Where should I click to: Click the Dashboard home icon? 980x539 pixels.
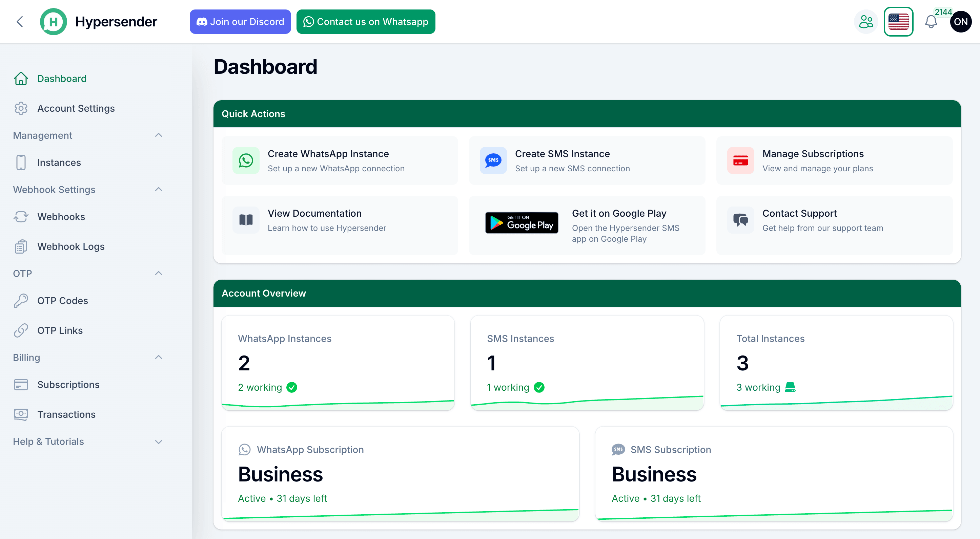coord(21,79)
